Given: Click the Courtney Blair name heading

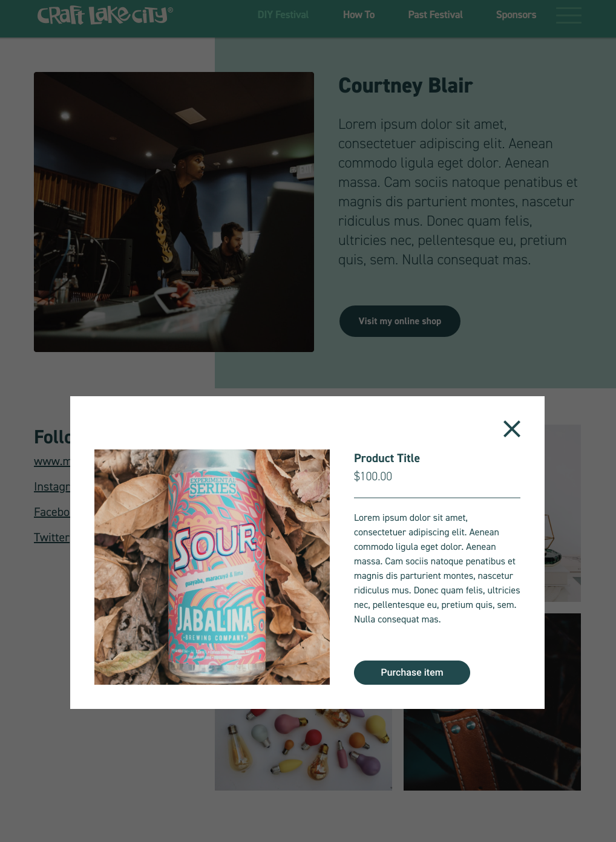Looking at the screenshot, I should point(405,86).
